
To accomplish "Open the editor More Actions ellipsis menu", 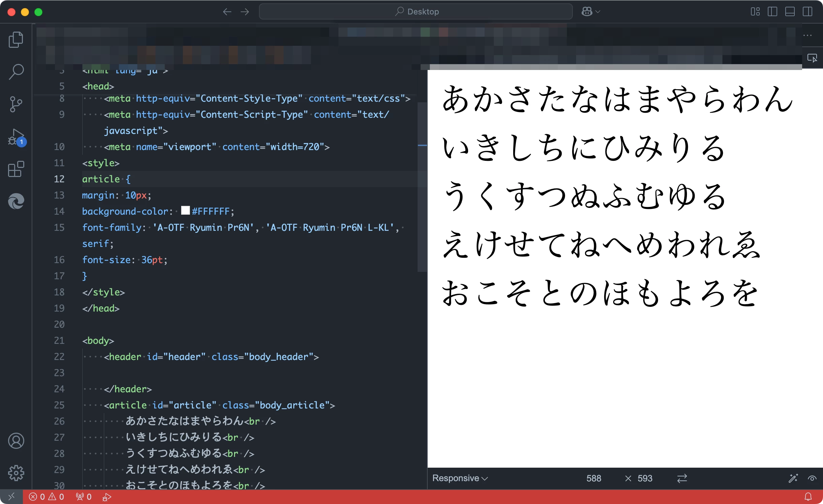I will (x=807, y=35).
